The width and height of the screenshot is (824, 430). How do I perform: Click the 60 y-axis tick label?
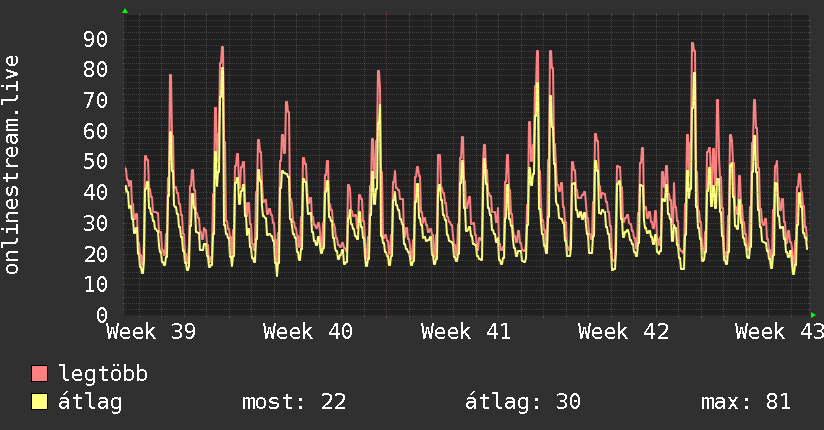pyautogui.click(x=96, y=131)
